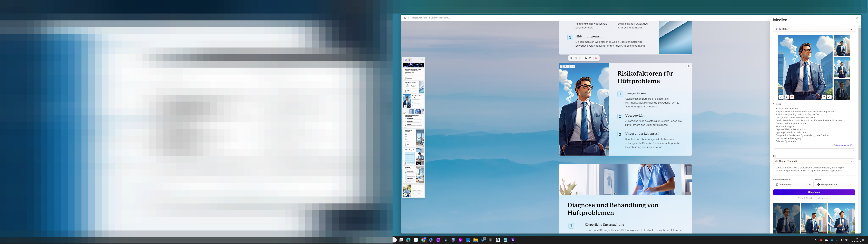Select the checked third image variant thumbnail
Image resolution: width=868 pixels, height=244 pixels.
tap(841, 90)
